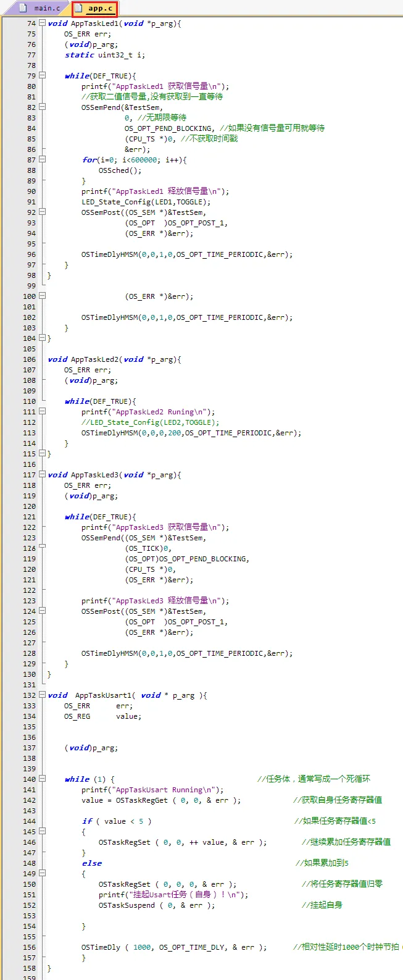Viewport: 403px width, 980px height.
Task: Click the document icon on app.c tab
Action: click(78, 8)
